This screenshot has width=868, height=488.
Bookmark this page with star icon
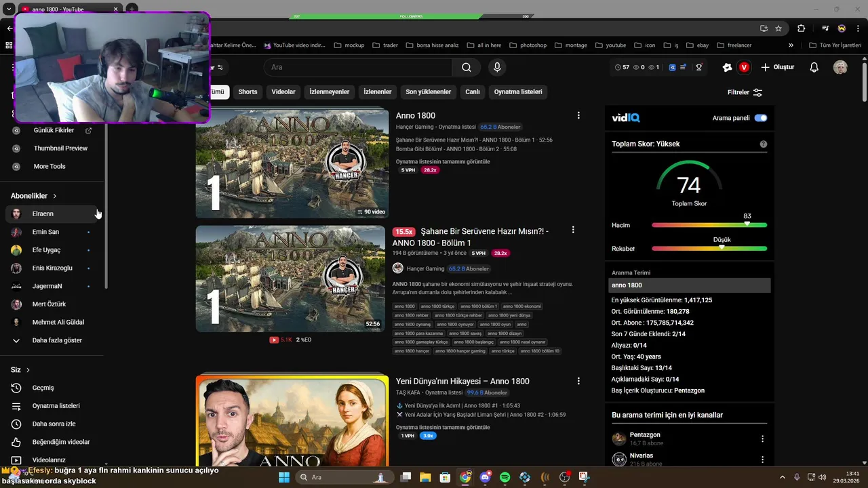(x=778, y=28)
